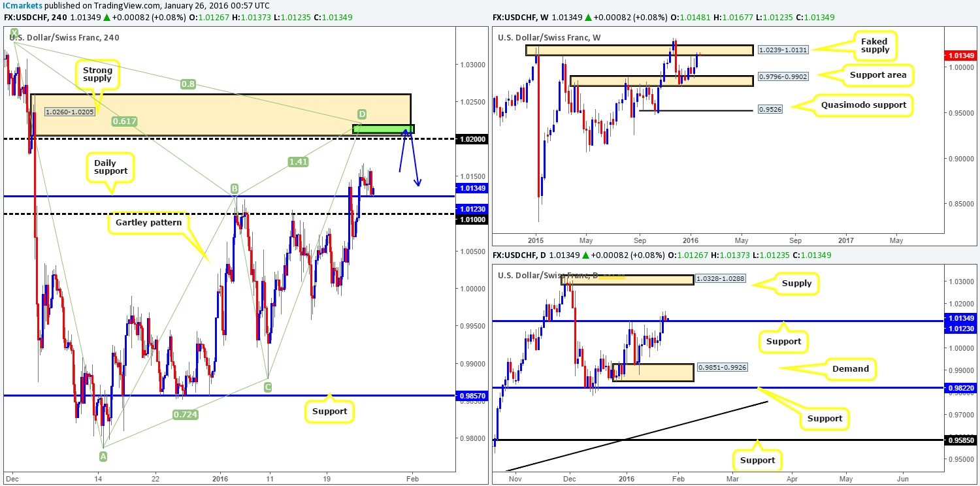Click the 'Jun' label on daily time axis
The height and width of the screenshot is (486, 980).
click(902, 478)
